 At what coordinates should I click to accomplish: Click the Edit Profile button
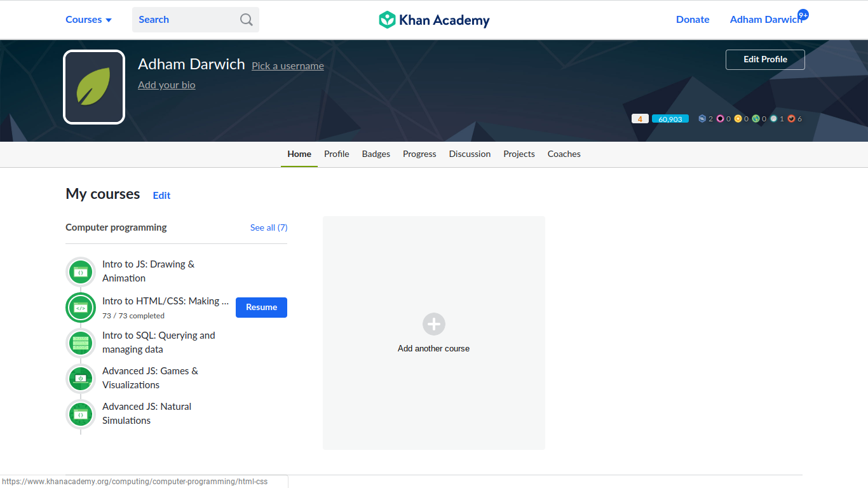tap(765, 60)
